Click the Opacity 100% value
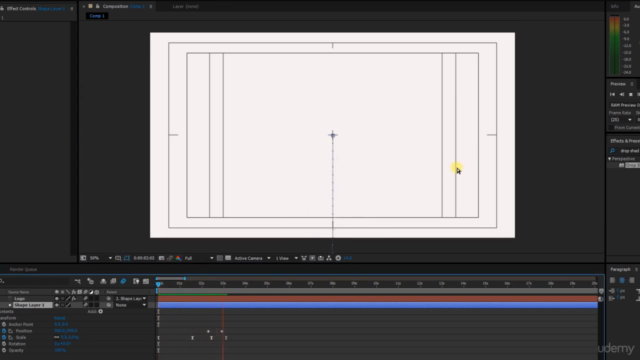 click(60, 351)
